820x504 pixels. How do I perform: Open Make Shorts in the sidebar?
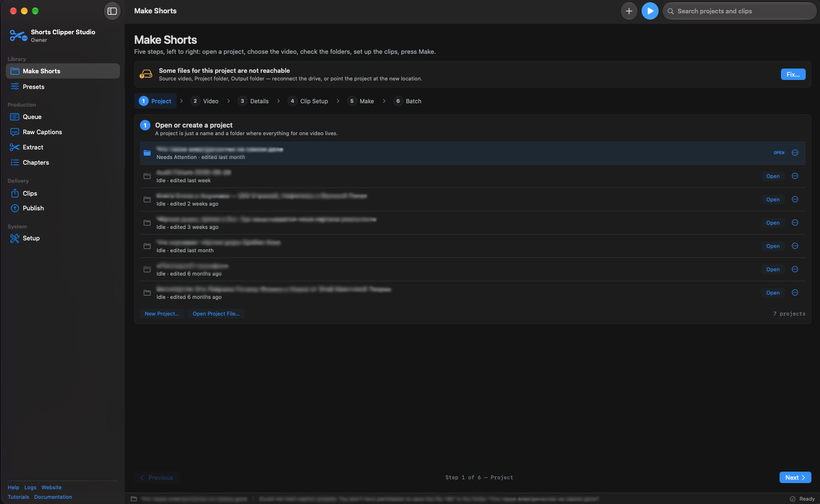tap(63, 71)
